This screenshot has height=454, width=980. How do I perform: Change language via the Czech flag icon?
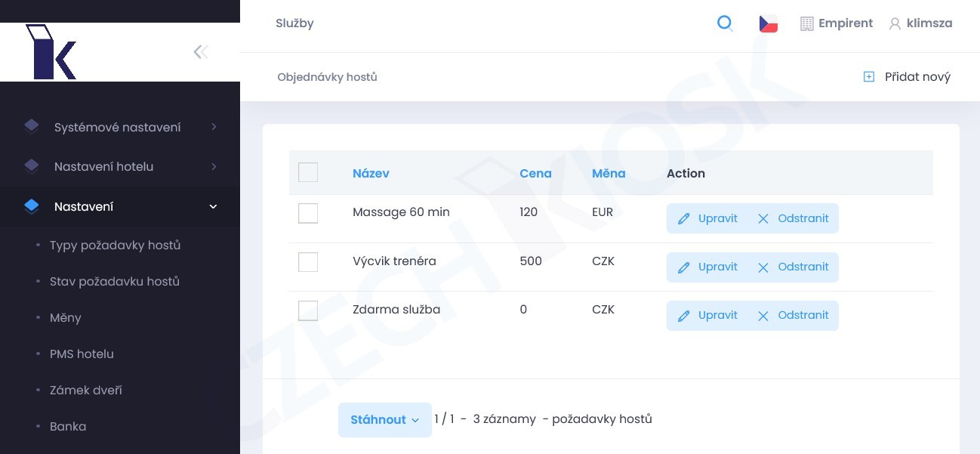769,23
